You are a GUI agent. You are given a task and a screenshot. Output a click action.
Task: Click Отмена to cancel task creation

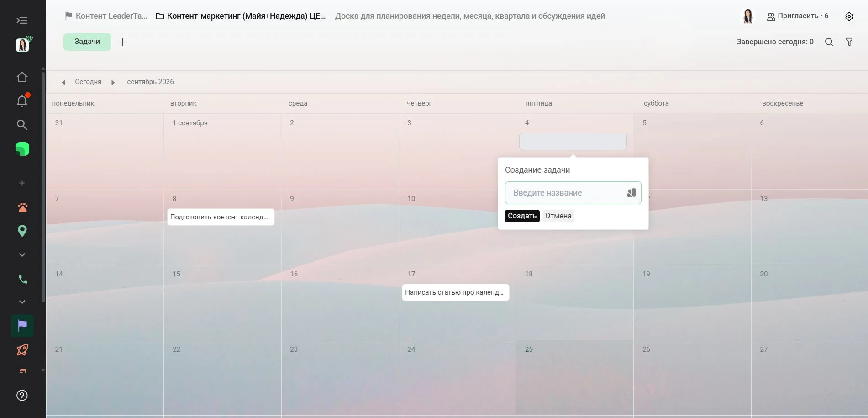(x=558, y=216)
